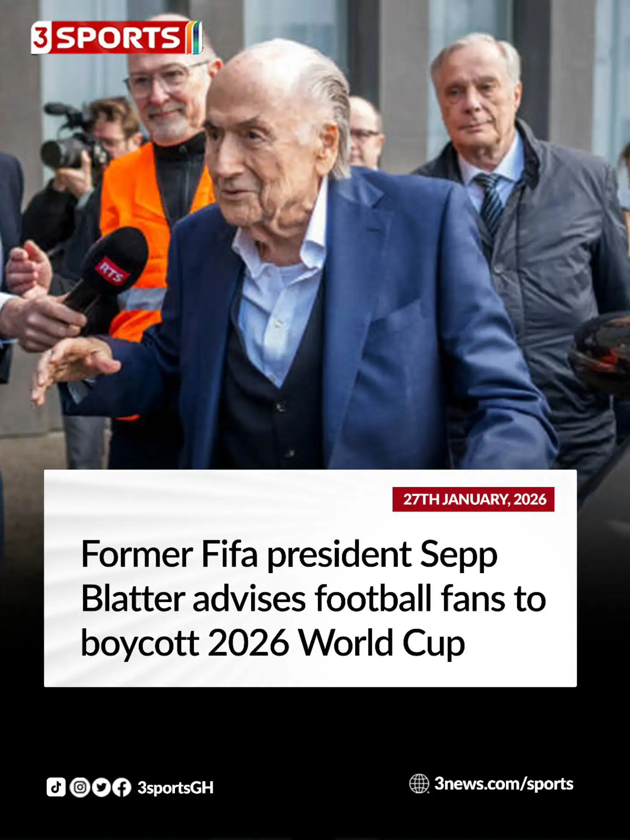Image resolution: width=630 pixels, height=840 pixels.
Task: Click the colored stripes in logo
Action: [x=194, y=38]
